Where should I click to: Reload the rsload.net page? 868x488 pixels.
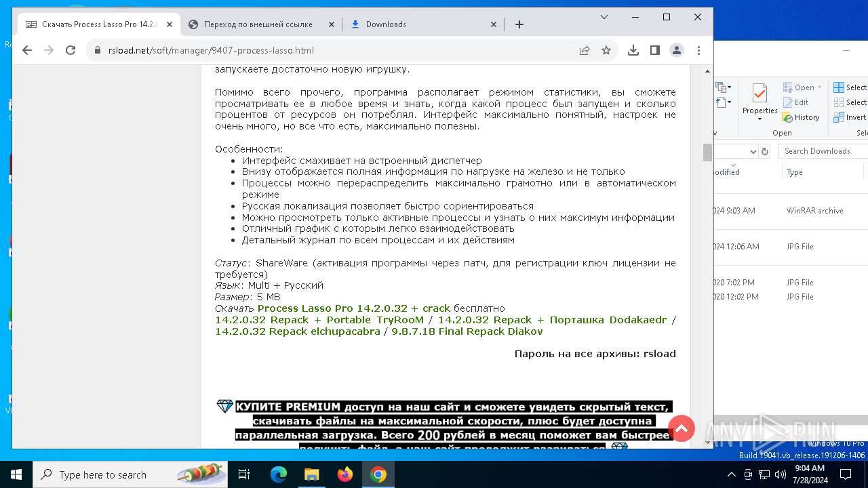point(71,50)
